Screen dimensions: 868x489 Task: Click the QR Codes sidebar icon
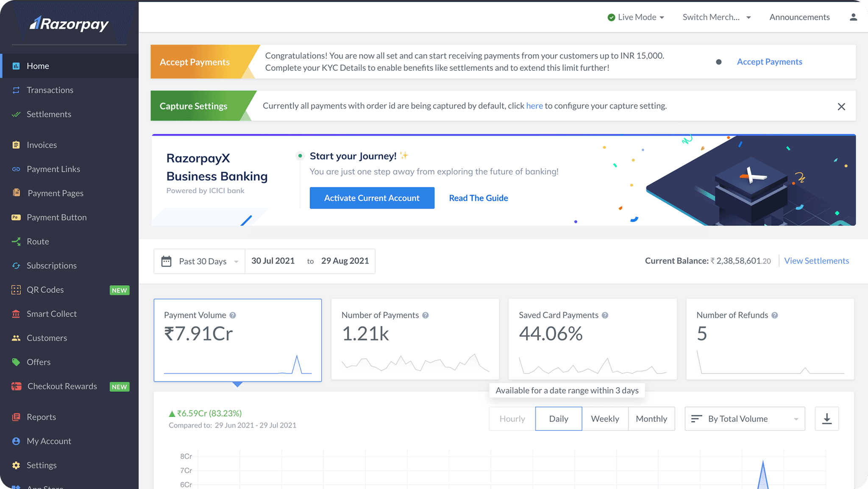click(x=16, y=290)
